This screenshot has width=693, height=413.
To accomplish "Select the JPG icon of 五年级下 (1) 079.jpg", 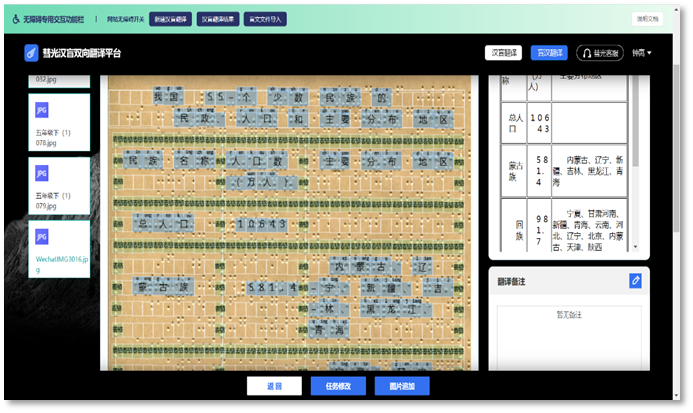I will click(42, 172).
